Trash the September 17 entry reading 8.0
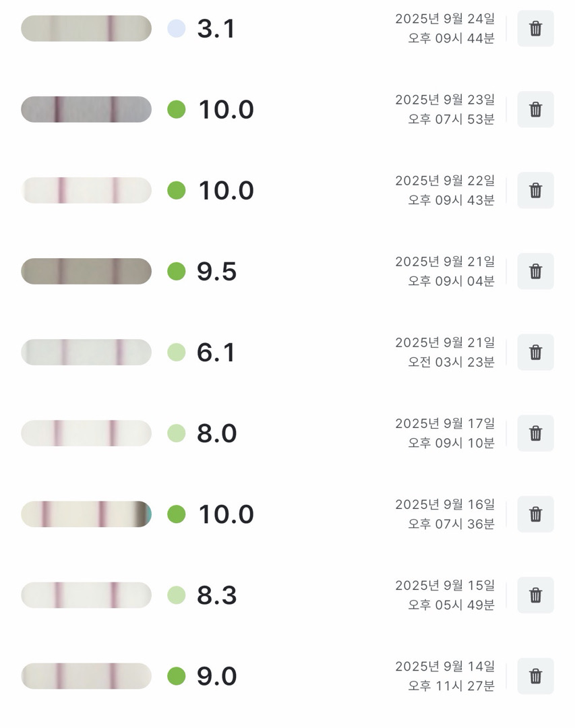Image resolution: width=575 pixels, height=728 pixels. [x=535, y=433]
